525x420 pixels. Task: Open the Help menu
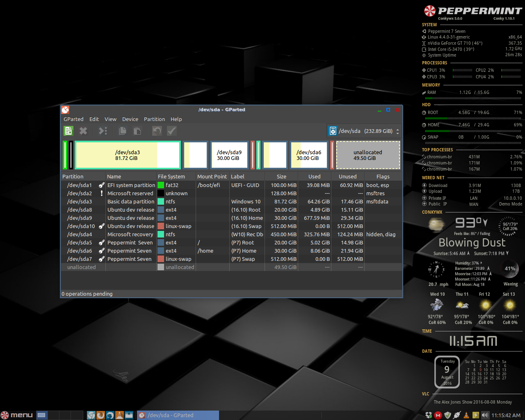pyautogui.click(x=176, y=119)
